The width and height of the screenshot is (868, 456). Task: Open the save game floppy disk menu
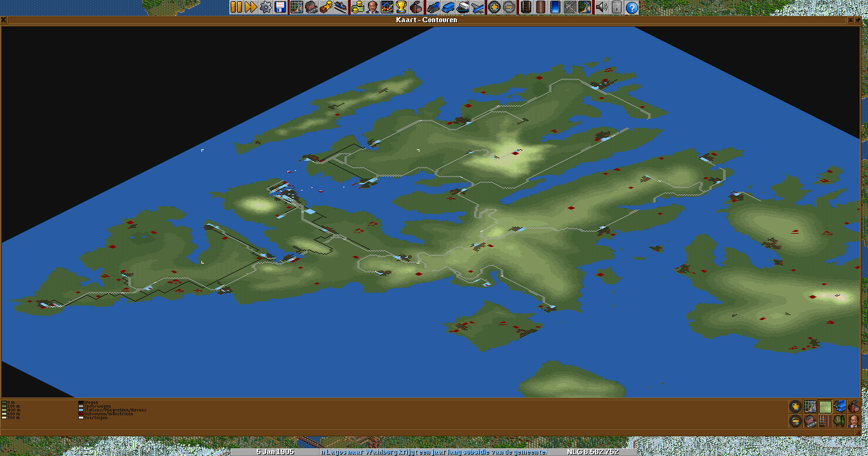(x=280, y=7)
